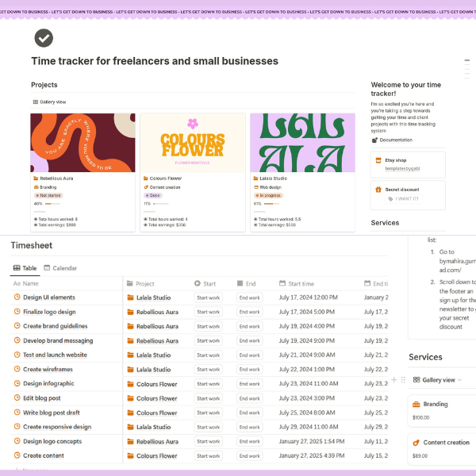Click the checkmark page icon above the title
The image size is (476, 476).
click(x=44, y=38)
